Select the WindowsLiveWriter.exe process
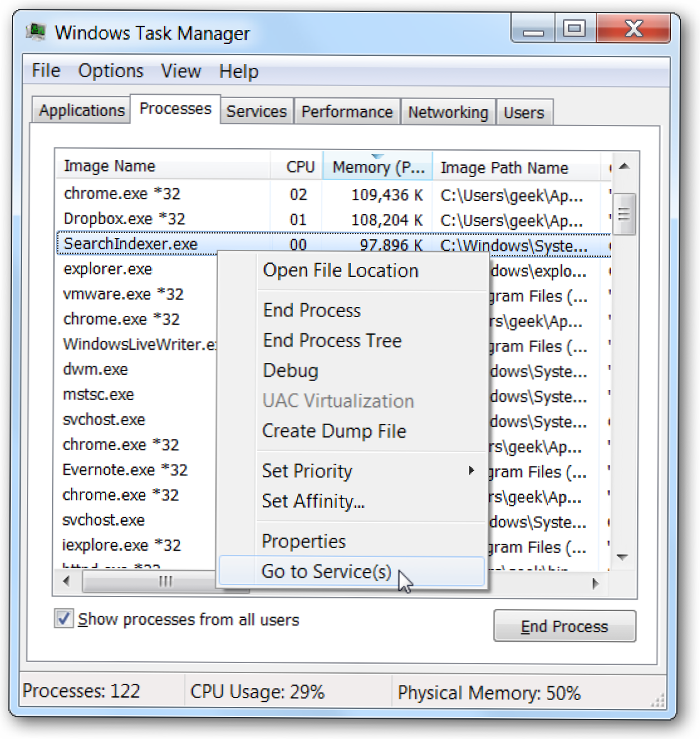This screenshot has height=739, width=700. (x=140, y=344)
